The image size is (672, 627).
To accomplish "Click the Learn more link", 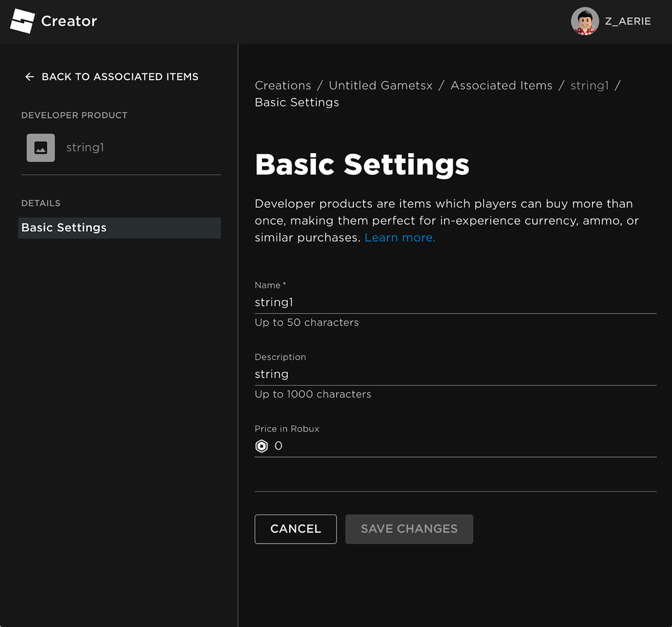I will tap(399, 238).
